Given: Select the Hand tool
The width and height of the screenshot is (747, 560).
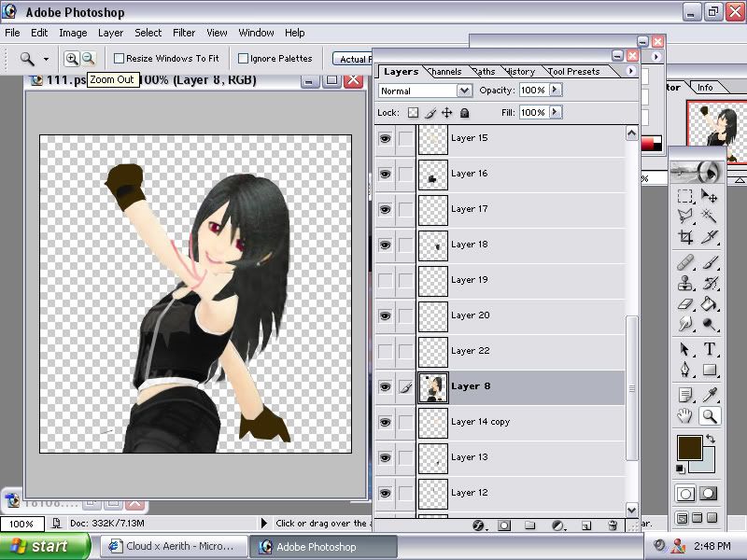Looking at the screenshot, I should pos(685,414).
